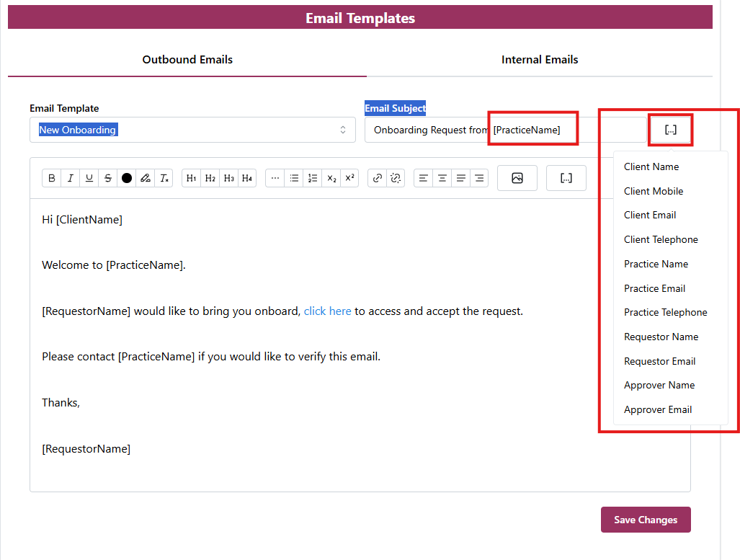Toggle underline text formatting
The height and width of the screenshot is (560, 740).
pos(89,178)
